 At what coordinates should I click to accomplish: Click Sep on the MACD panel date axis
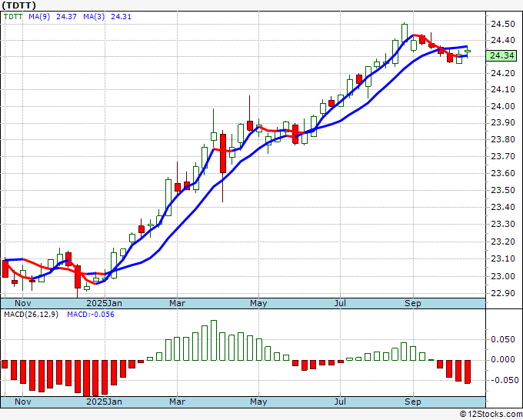click(x=412, y=402)
